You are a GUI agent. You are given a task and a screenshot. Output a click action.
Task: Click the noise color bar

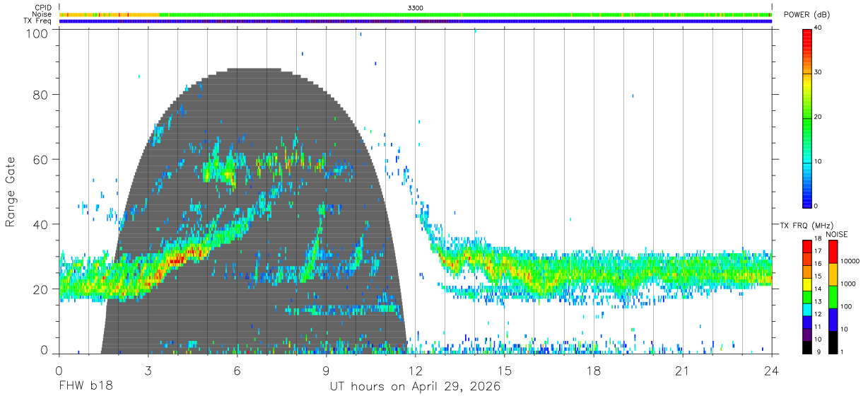point(832,296)
